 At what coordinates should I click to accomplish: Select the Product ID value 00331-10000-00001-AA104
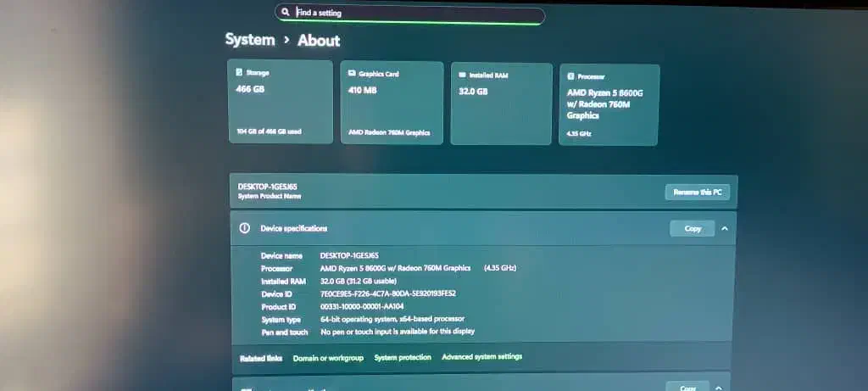point(362,306)
